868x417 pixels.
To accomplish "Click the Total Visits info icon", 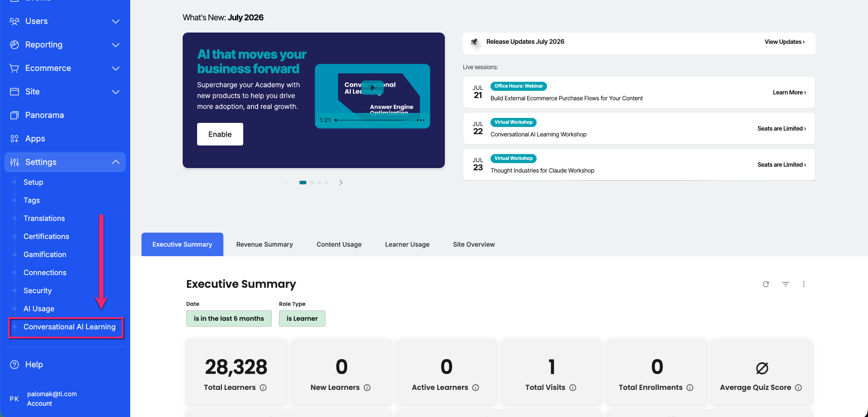I will click(x=573, y=388).
